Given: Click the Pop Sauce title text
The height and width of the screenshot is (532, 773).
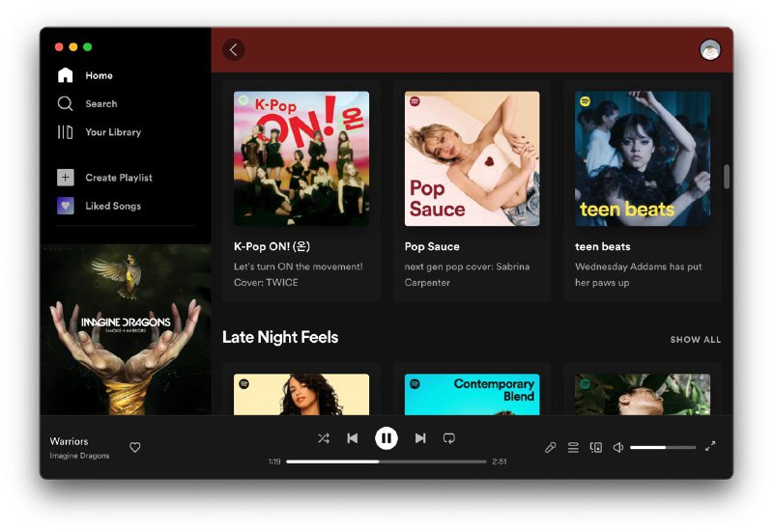Looking at the screenshot, I should (x=432, y=246).
